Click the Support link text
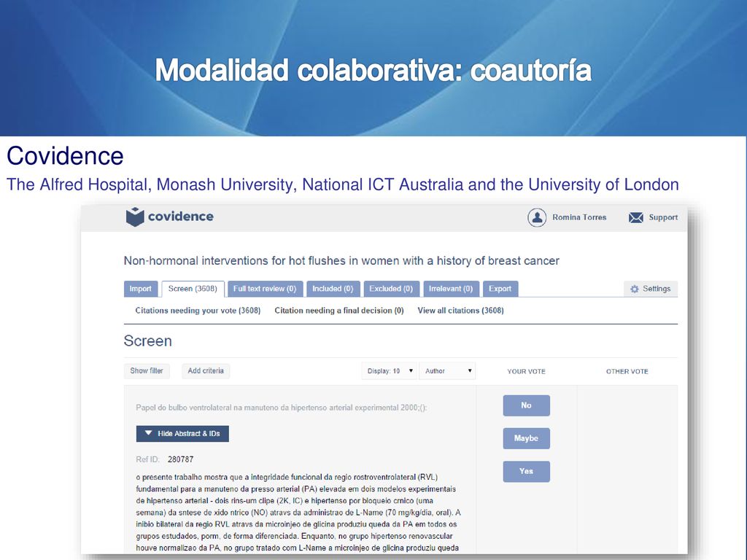The image size is (747, 560). [x=663, y=217]
